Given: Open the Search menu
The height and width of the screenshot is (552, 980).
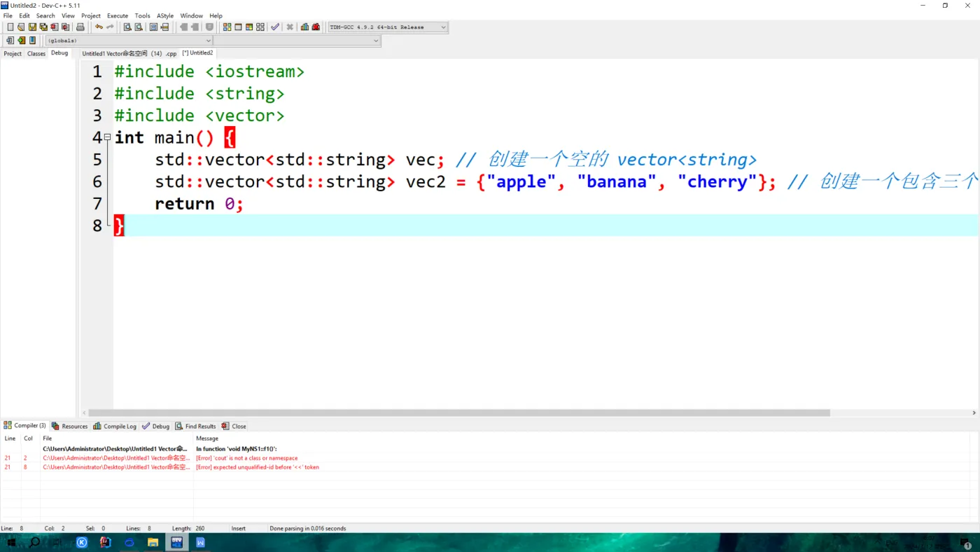Looking at the screenshot, I should (45, 15).
